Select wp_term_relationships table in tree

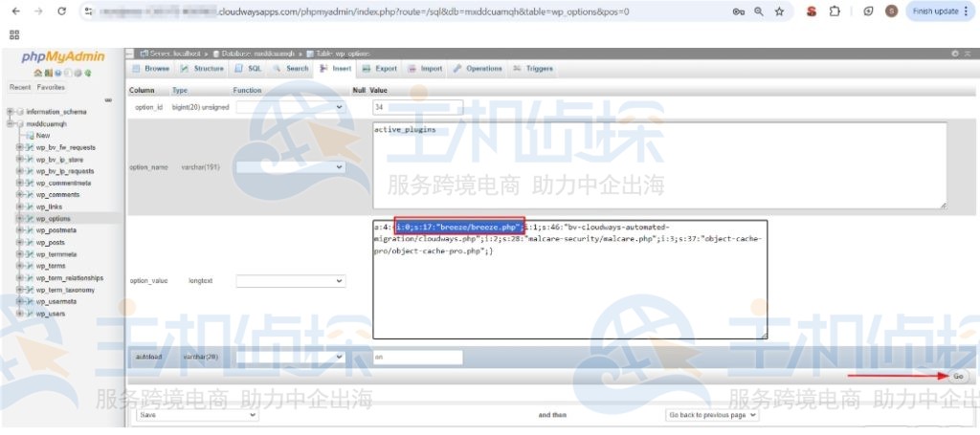coord(69,278)
